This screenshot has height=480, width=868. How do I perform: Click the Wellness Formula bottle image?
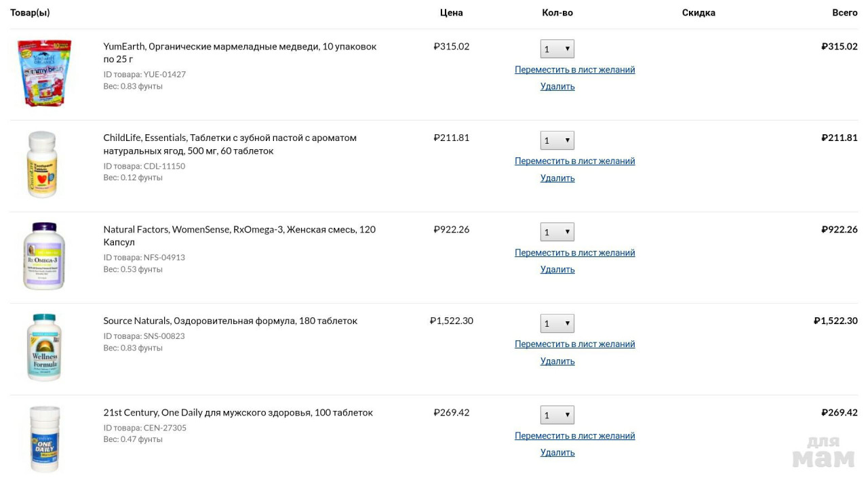pyautogui.click(x=45, y=347)
